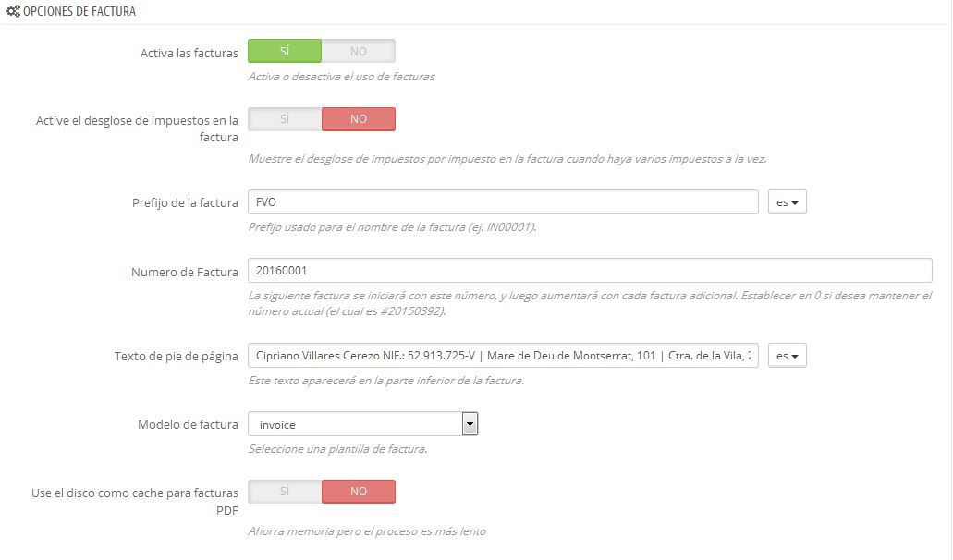Focus the Prefijo de la factura field
Screen dimensions: 953x560
click(503, 202)
